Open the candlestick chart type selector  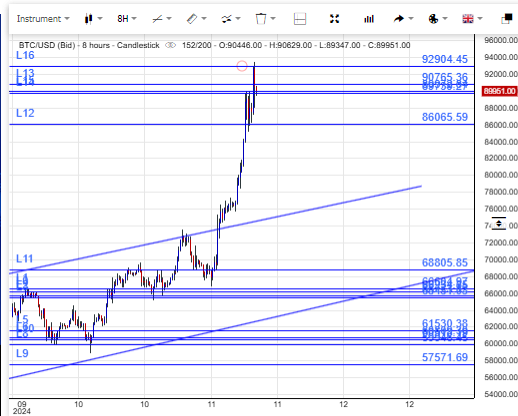[93, 19]
